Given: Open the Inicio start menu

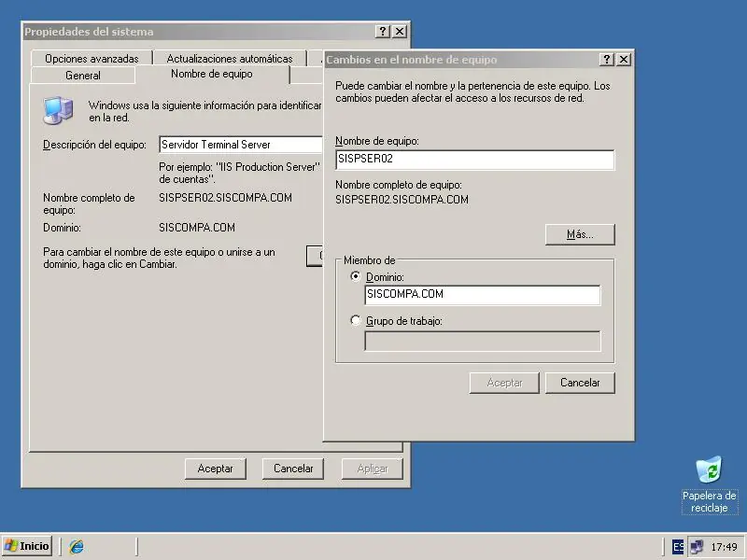Looking at the screenshot, I should (x=27, y=546).
